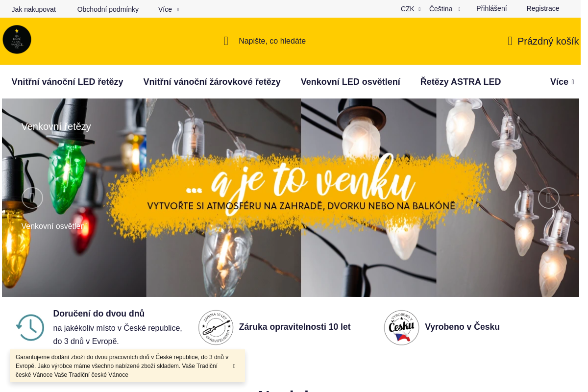The image size is (588, 392).
Task: Click the search magnifier icon
Action: coord(226,41)
